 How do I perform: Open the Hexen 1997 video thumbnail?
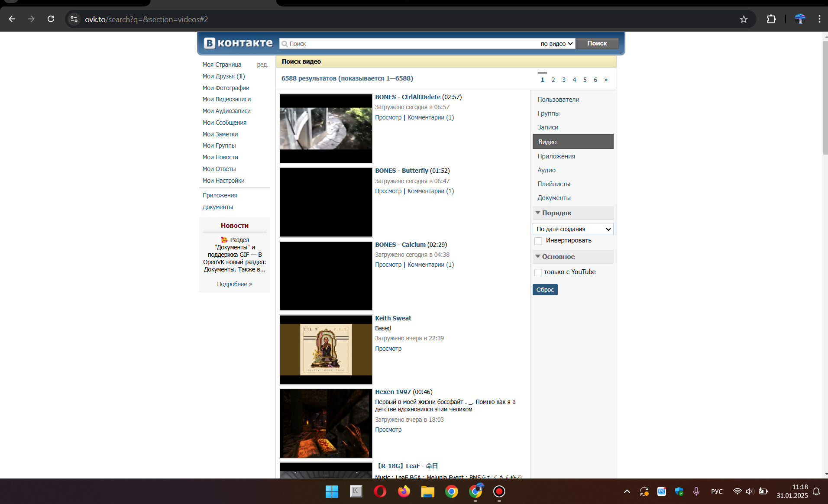tap(326, 423)
